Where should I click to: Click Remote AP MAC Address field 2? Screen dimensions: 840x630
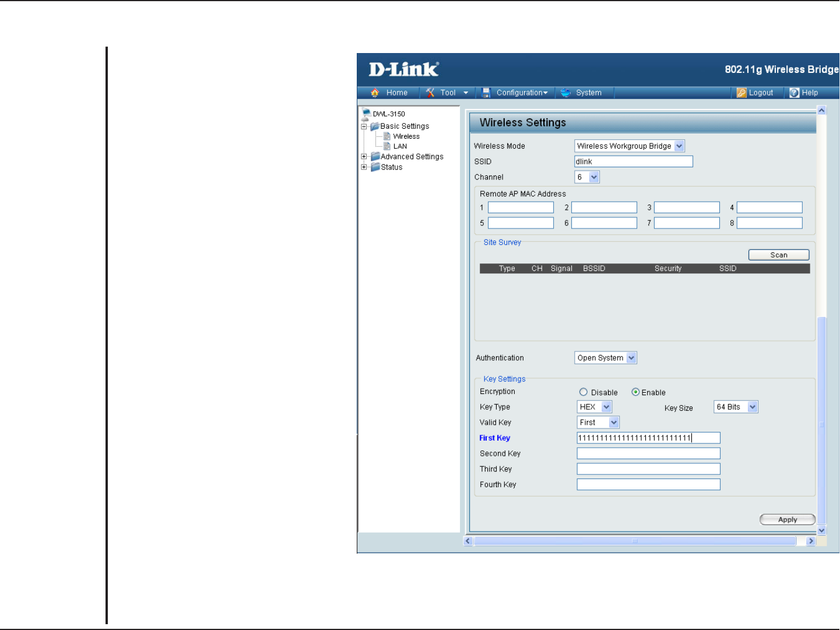pyautogui.click(x=604, y=207)
